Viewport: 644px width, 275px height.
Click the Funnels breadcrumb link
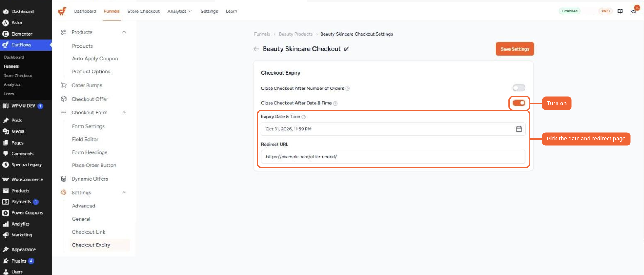pyautogui.click(x=262, y=34)
